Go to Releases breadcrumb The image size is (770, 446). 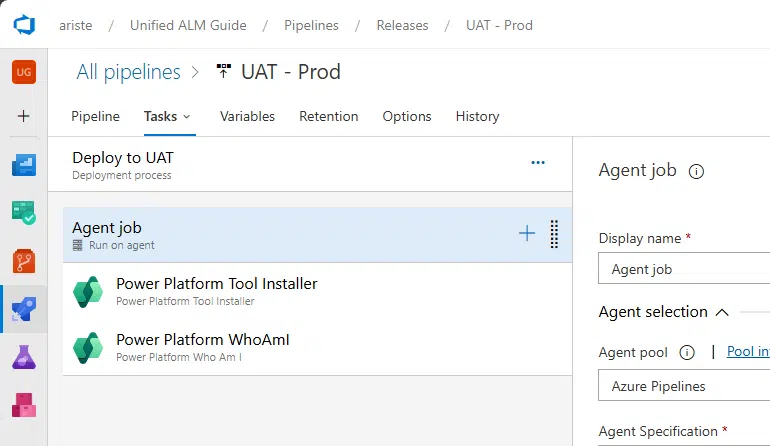(402, 25)
